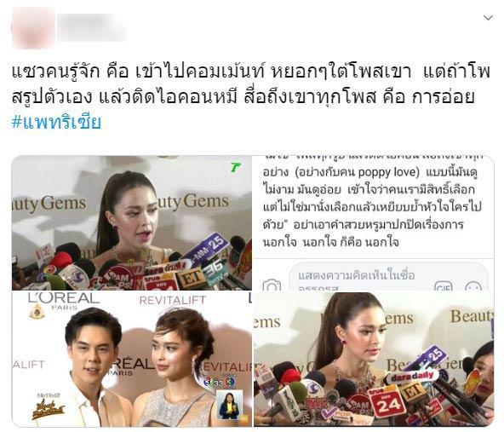View the L'Oreal Revitalift couple photo
Image resolution: width=504 pixels, height=432 pixels.
click(132, 359)
